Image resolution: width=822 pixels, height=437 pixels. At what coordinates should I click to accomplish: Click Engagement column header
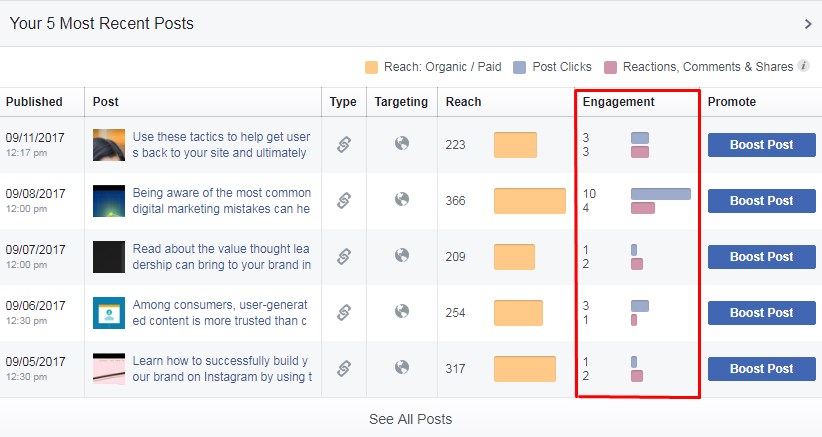619,102
